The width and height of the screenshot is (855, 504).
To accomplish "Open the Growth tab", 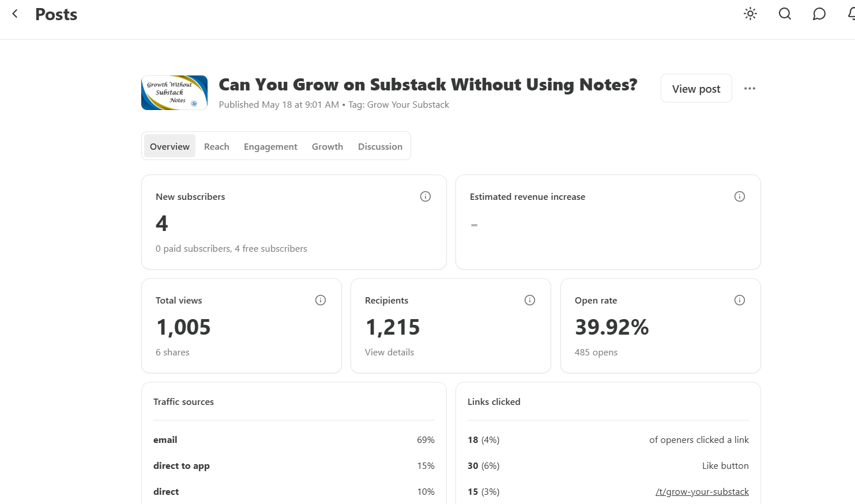I will click(327, 146).
